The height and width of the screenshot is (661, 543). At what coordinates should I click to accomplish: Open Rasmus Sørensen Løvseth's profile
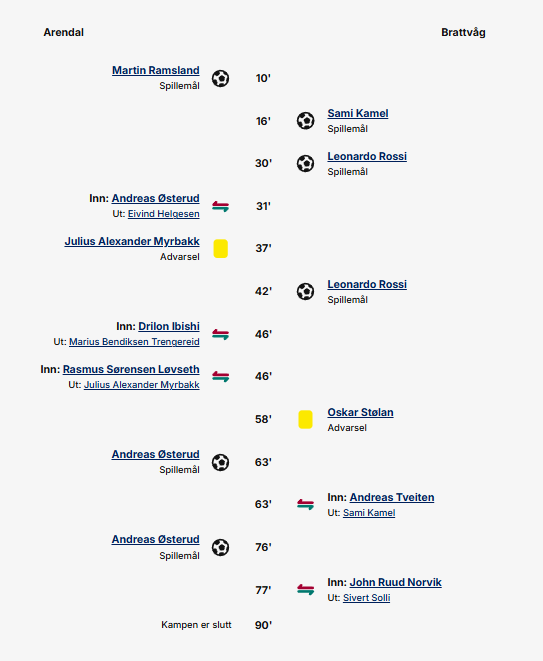[131, 369]
